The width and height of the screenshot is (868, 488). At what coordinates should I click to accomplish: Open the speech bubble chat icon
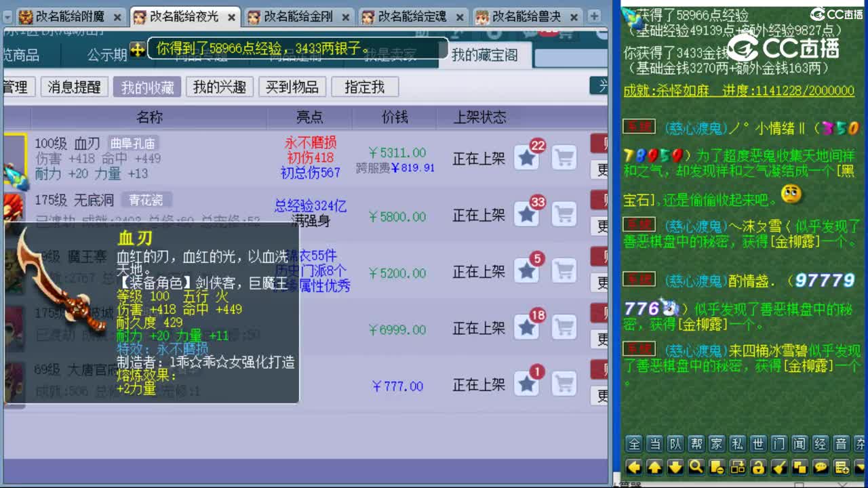tap(821, 466)
